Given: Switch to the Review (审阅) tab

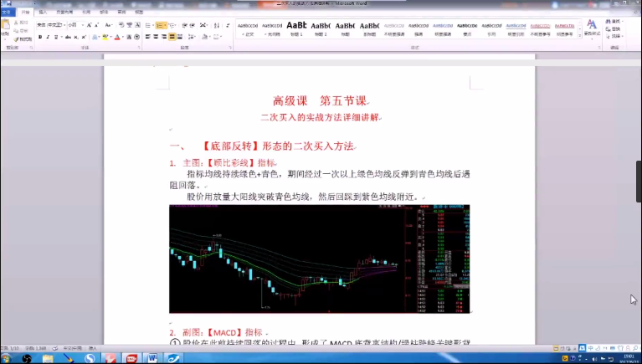Looking at the screenshot, I should click(121, 12).
